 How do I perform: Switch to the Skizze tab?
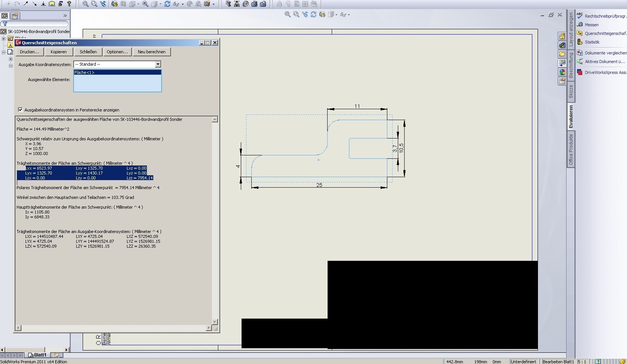(571, 91)
